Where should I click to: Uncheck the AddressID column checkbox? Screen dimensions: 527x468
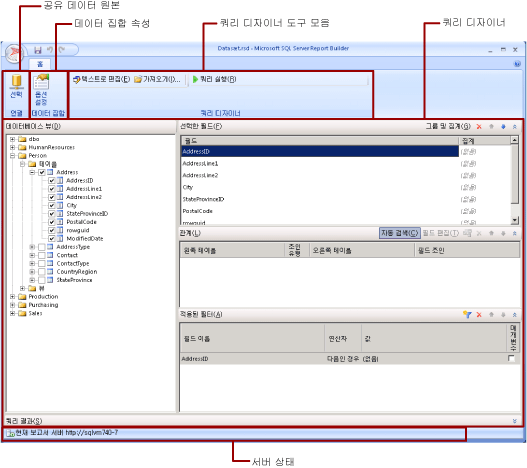[51, 181]
